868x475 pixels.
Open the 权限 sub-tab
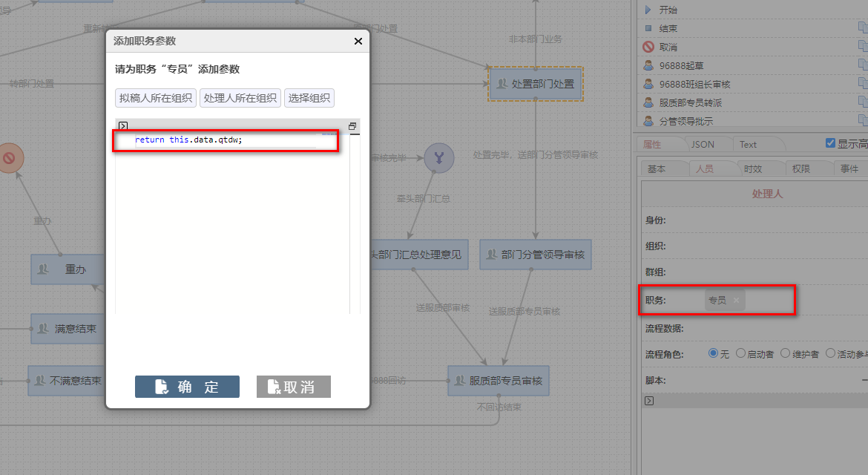[800, 168]
